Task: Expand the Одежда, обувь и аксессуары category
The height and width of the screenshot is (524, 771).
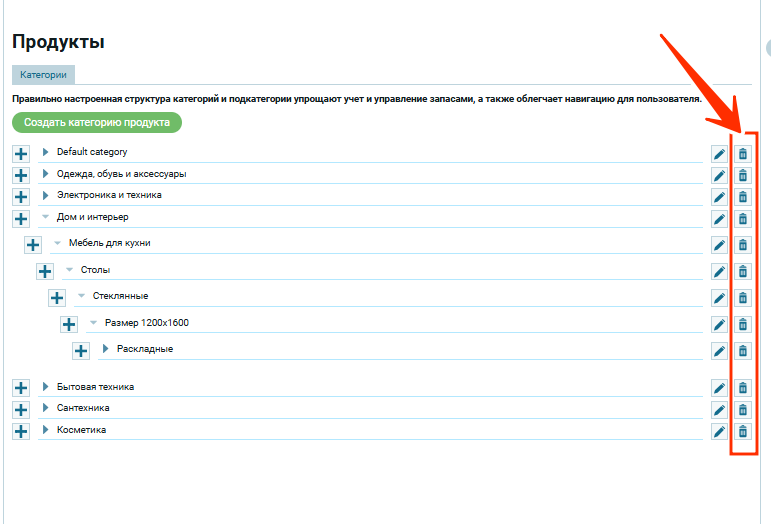Action: click(x=46, y=174)
